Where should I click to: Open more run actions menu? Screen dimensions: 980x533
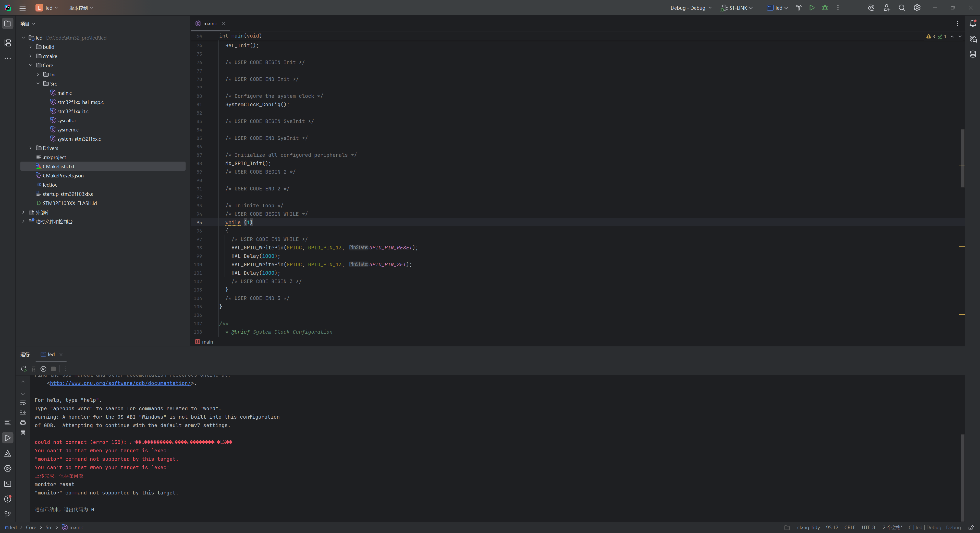click(838, 8)
